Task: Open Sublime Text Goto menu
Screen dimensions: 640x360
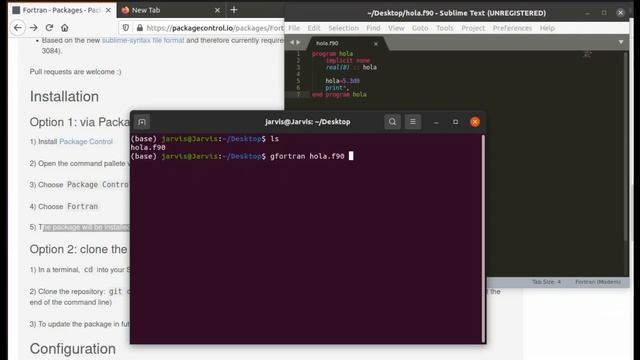Action: pos(420,28)
